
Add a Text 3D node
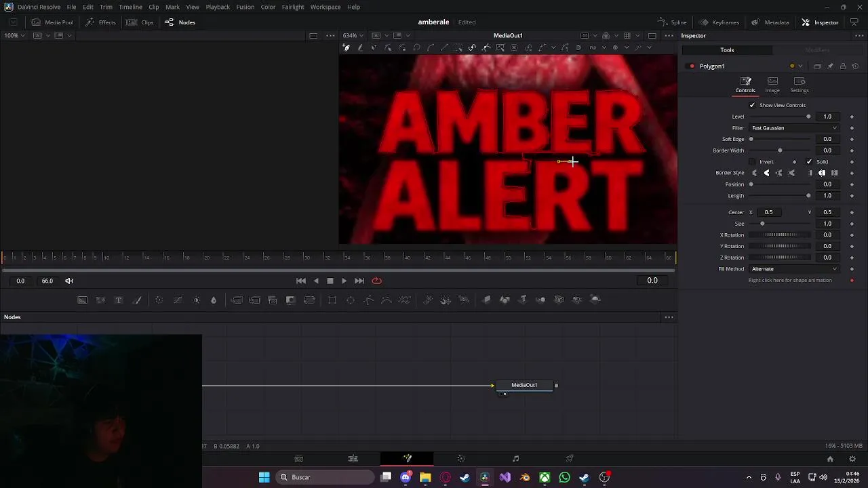click(x=523, y=300)
